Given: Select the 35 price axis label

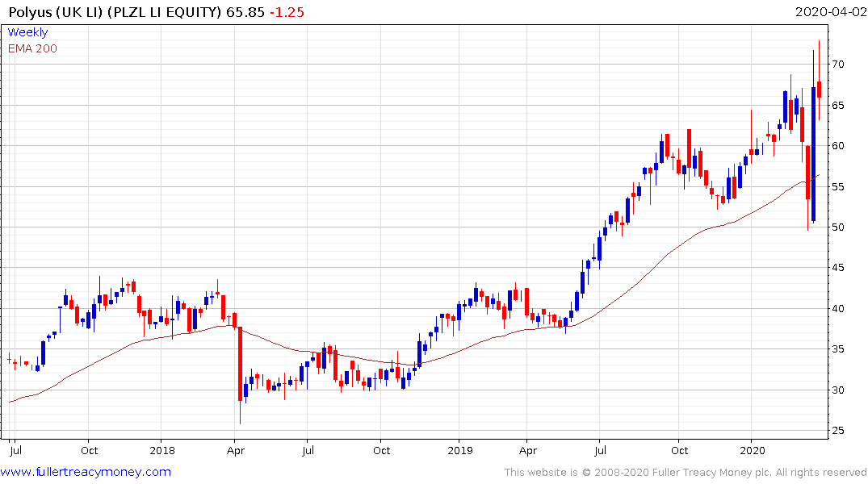Looking at the screenshot, I should tap(837, 349).
